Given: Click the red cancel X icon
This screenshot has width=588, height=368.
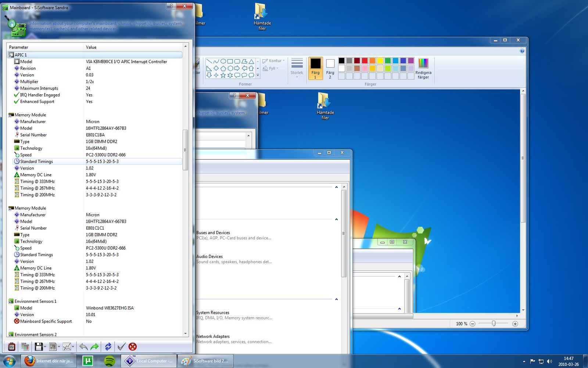Looking at the screenshot, I should pos(133,347).
